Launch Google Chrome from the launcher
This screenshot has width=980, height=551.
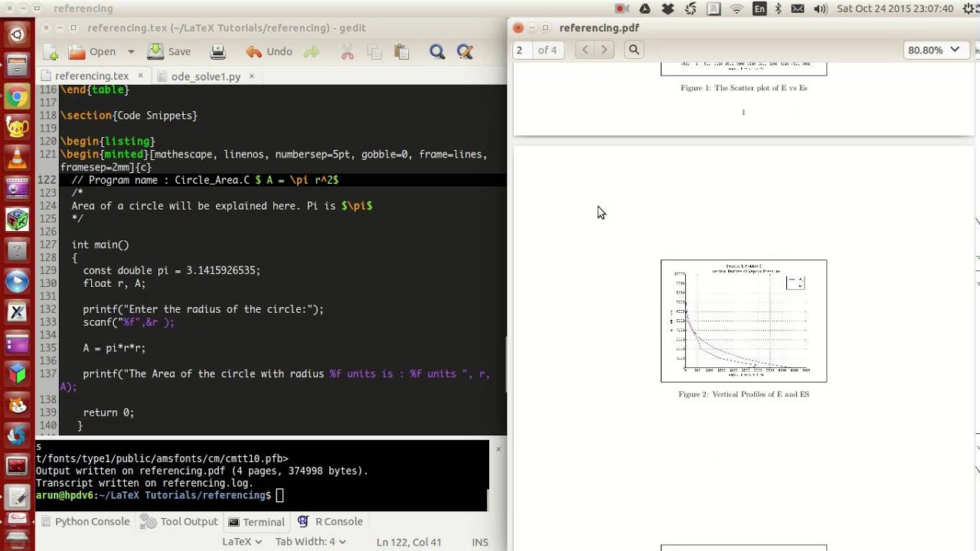coord(17,98)
